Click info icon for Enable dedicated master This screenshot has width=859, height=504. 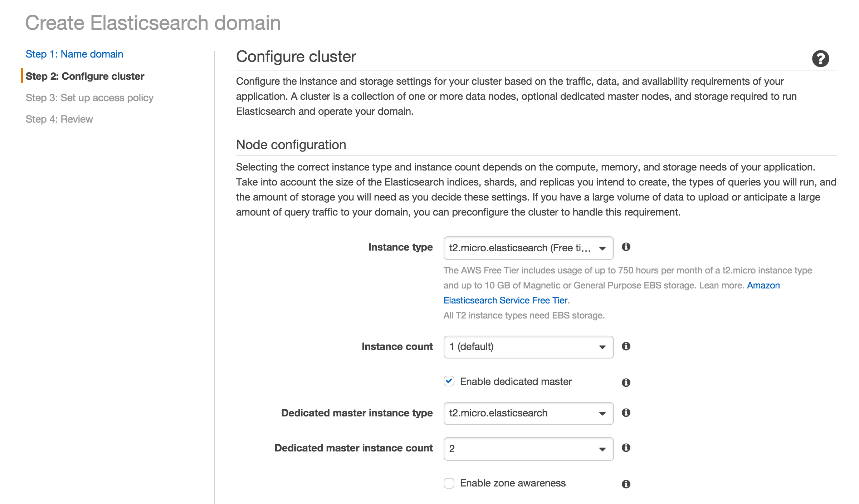pos(626,382)
